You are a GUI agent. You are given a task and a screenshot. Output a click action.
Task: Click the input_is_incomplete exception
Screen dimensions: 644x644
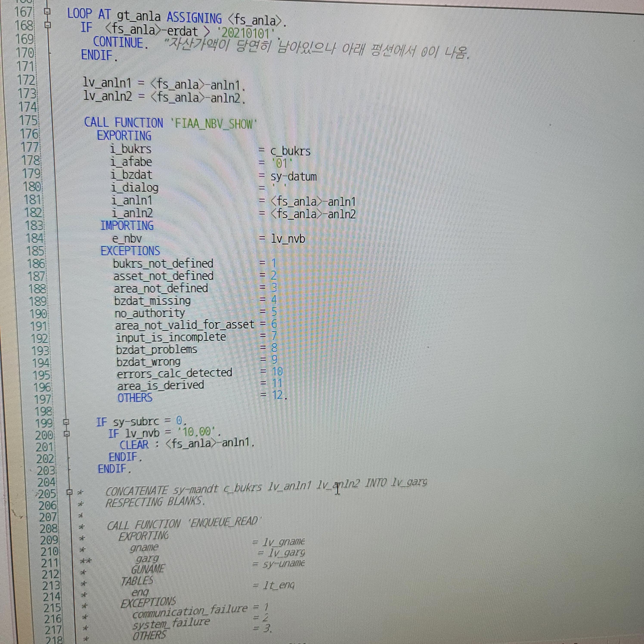[171, 337]
